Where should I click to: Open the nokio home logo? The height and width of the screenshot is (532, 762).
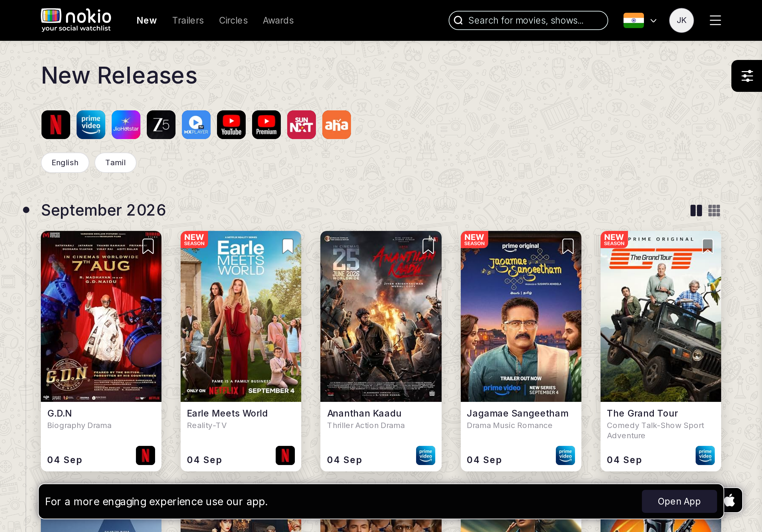click(76, 20)
